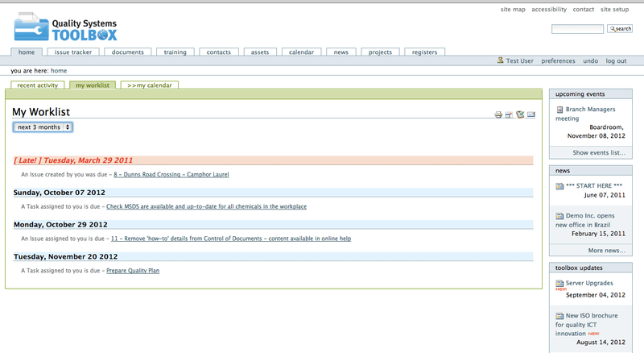Viewport: 644px width, 353px height.
Task: Click the Demo Inc. news item icon
Action: coord(559,216)
